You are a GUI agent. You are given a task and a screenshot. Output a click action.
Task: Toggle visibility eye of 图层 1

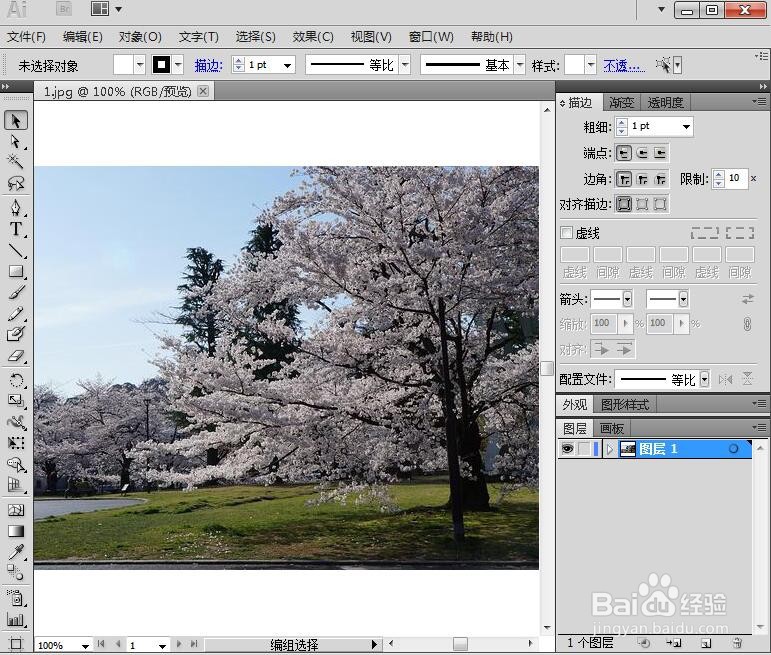(x=567, y=449)
